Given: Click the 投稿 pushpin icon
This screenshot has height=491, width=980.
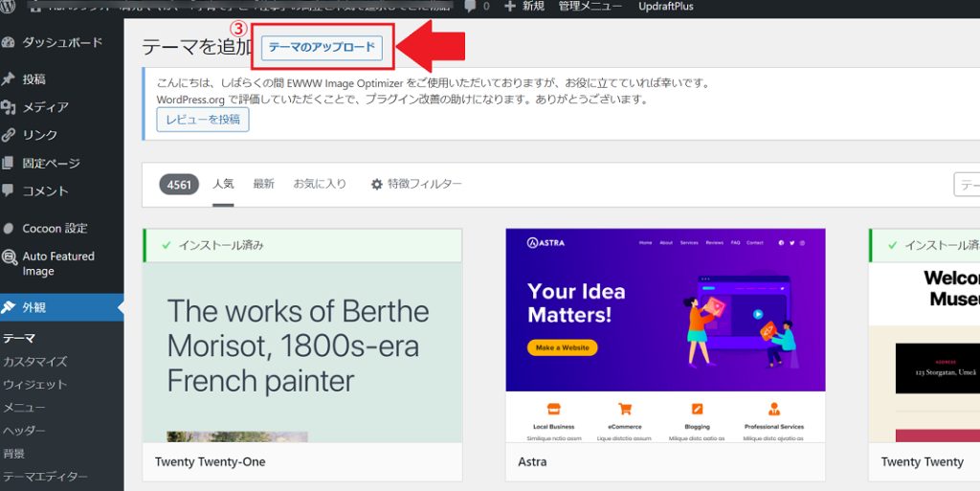Looking at the screenshot, I should pyautogui.click(x=8, y=79).
